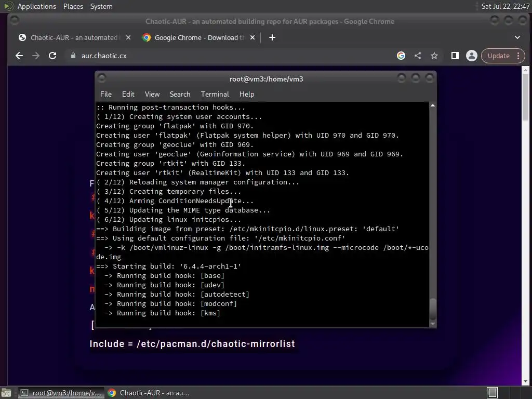
Task: Click the forward navigation arrow
Action: pyautogui.click(x=36, y=56)
